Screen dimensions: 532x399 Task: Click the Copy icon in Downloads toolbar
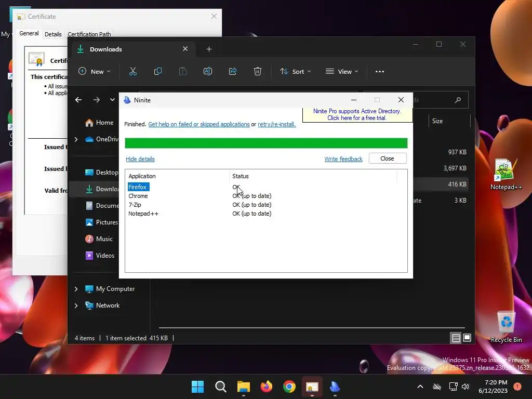[x=158, y=71]
